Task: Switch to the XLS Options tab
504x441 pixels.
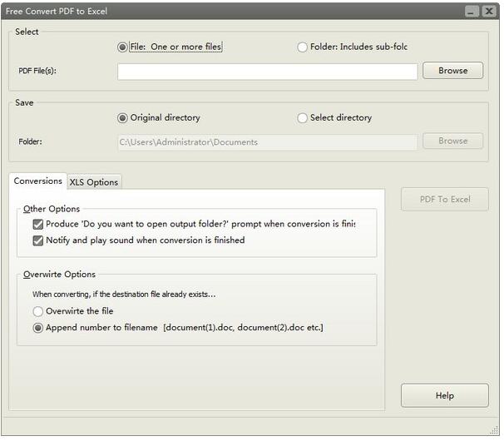Action: (94, 182)
